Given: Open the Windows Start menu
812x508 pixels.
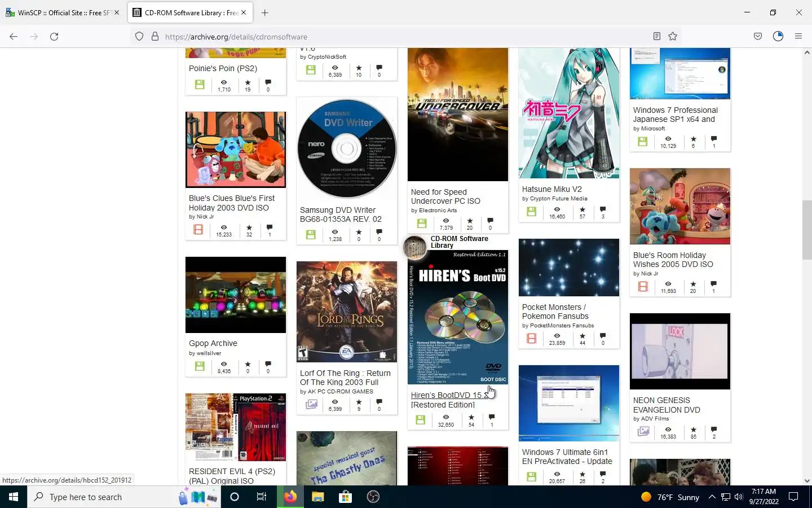Looking at the screenshot, I should pyautogui.click(x=14, y=497).
